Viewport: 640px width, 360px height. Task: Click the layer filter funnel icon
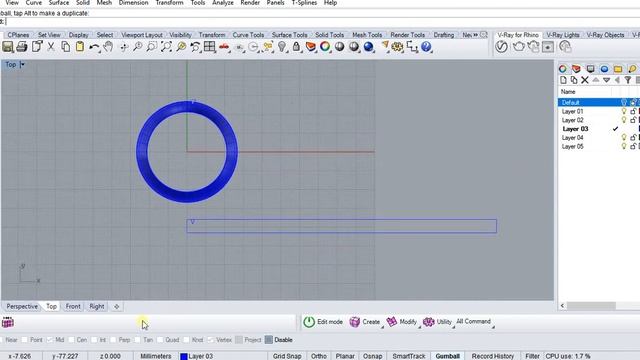pos(628,80)
